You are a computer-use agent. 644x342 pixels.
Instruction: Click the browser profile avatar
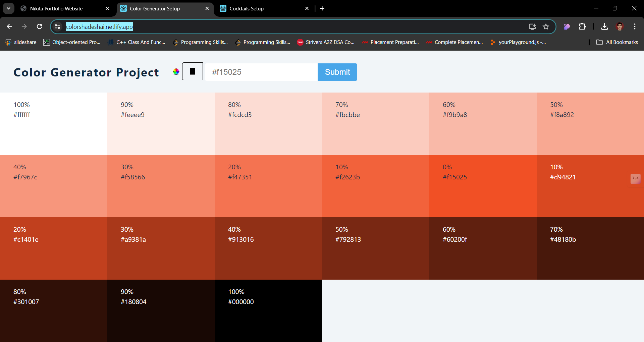pyautogui.click(x=620, y=26)
